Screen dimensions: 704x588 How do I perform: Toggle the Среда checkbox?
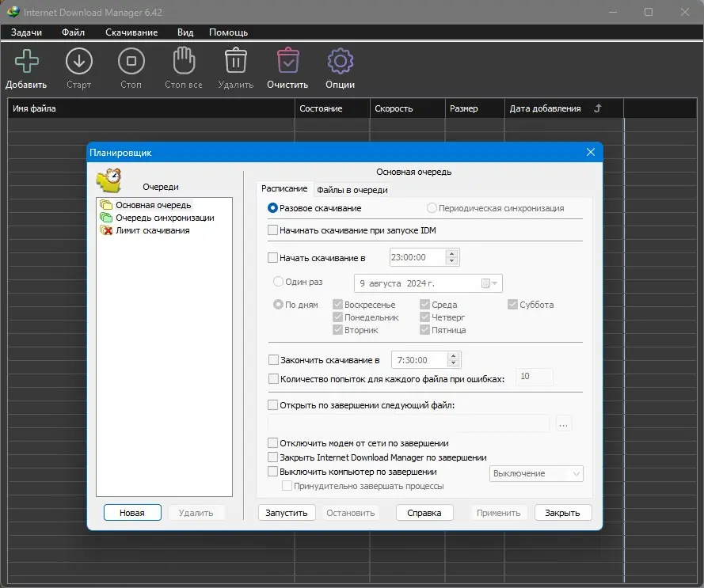click(x=424, y=305)
